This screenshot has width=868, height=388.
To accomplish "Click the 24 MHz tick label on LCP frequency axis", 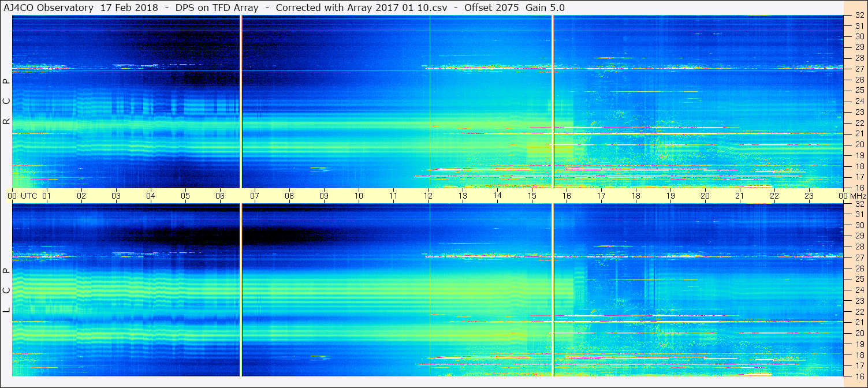I will 859,290.
